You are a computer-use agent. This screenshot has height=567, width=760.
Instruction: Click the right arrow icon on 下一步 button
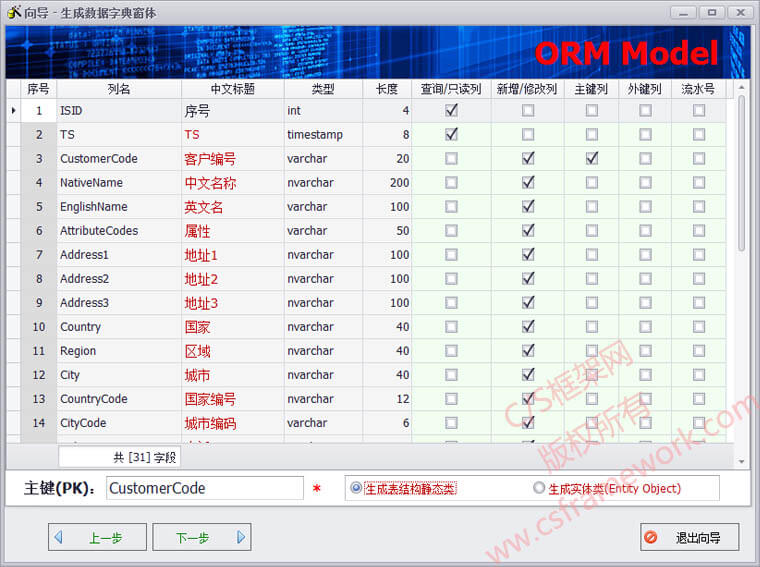point(241,537)
